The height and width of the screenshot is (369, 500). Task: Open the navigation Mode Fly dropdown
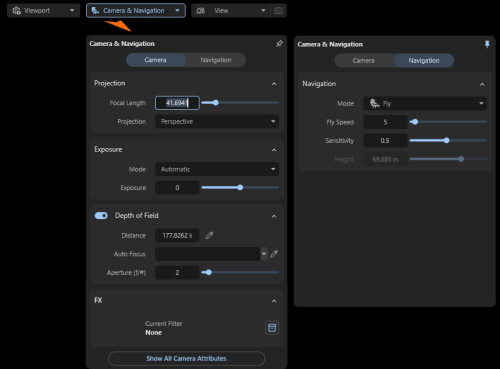425,104
